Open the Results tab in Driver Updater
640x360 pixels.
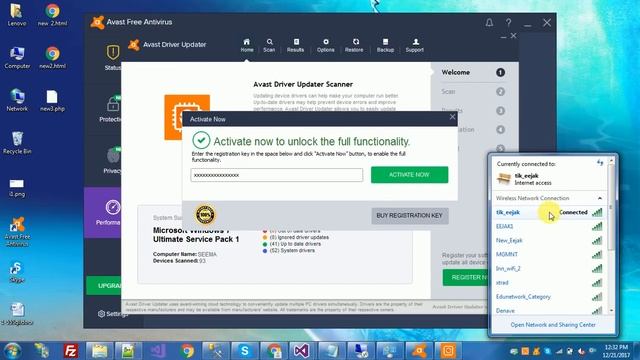(296, 45)
